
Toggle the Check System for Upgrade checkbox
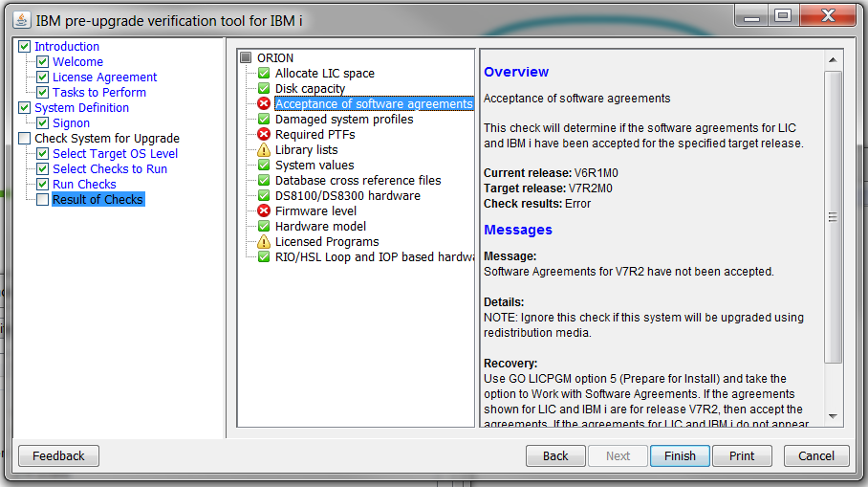point(24,139)
